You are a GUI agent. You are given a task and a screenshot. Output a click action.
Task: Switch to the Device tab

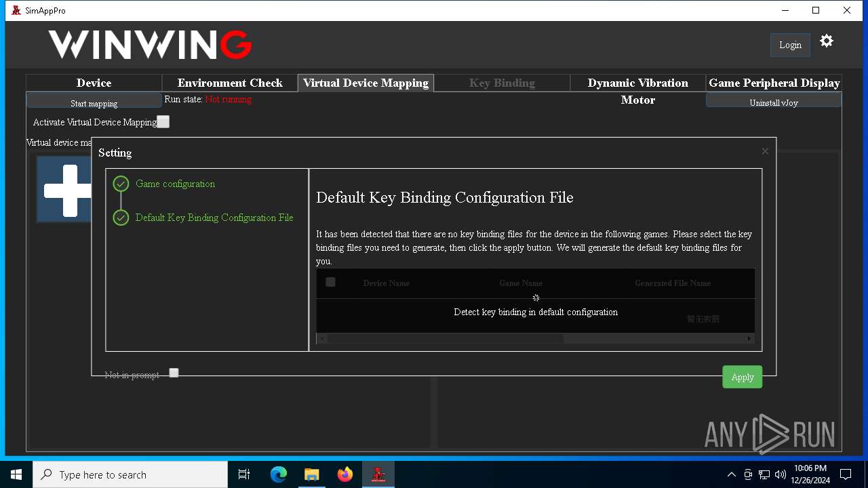[x=94, y=83]
